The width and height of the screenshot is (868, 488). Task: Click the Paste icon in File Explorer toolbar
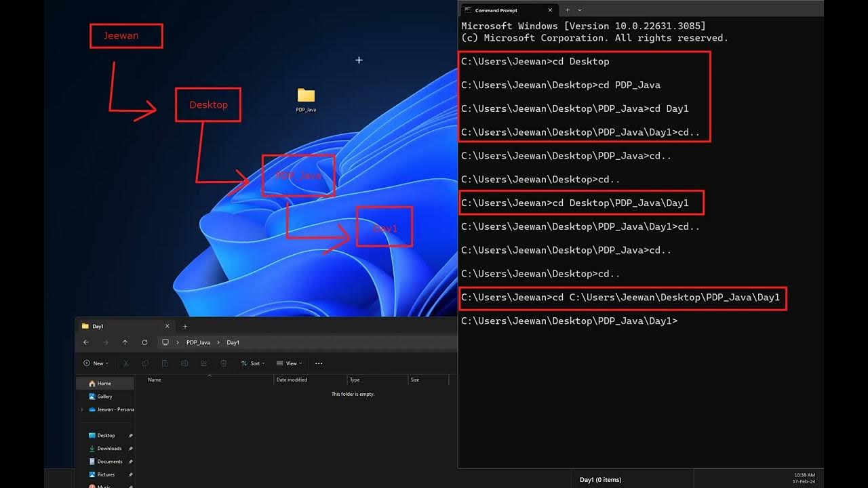tap(165, 363)
